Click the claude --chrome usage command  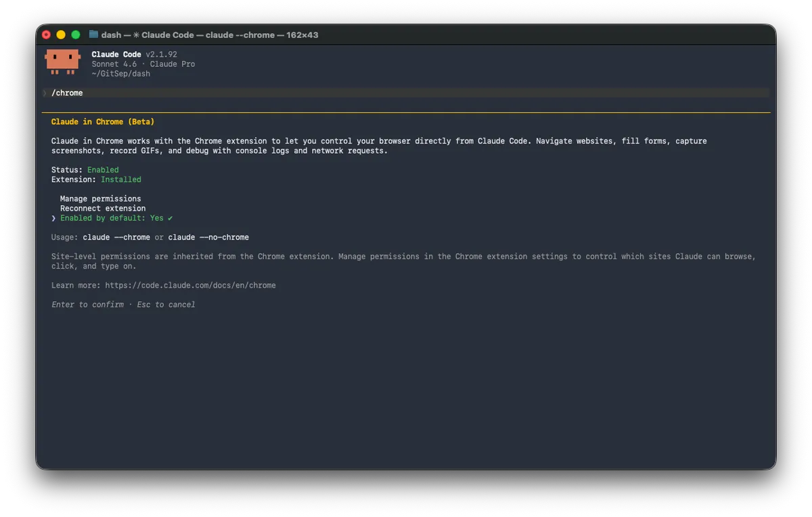(x=116, y=238)
